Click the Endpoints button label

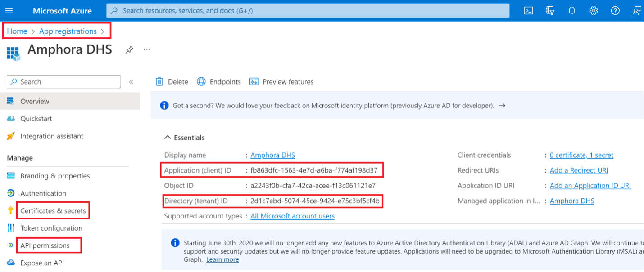(225, 82)
